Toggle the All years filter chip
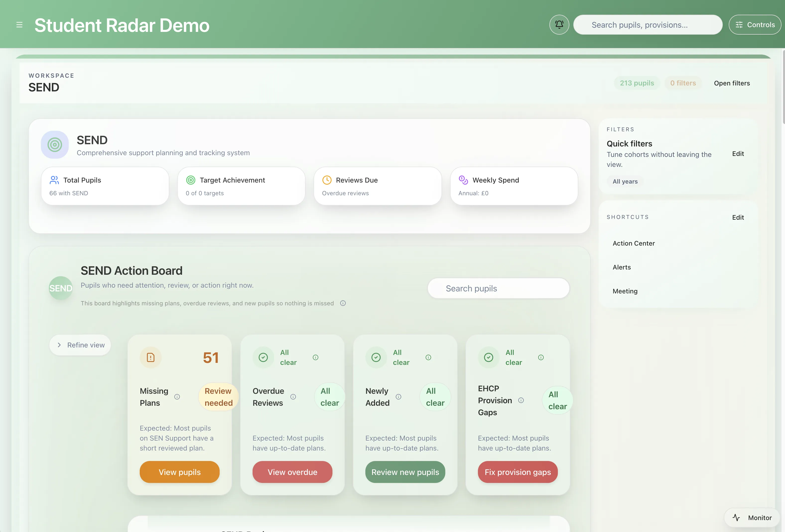The image size is (785, 532). (x=625, y=181)
